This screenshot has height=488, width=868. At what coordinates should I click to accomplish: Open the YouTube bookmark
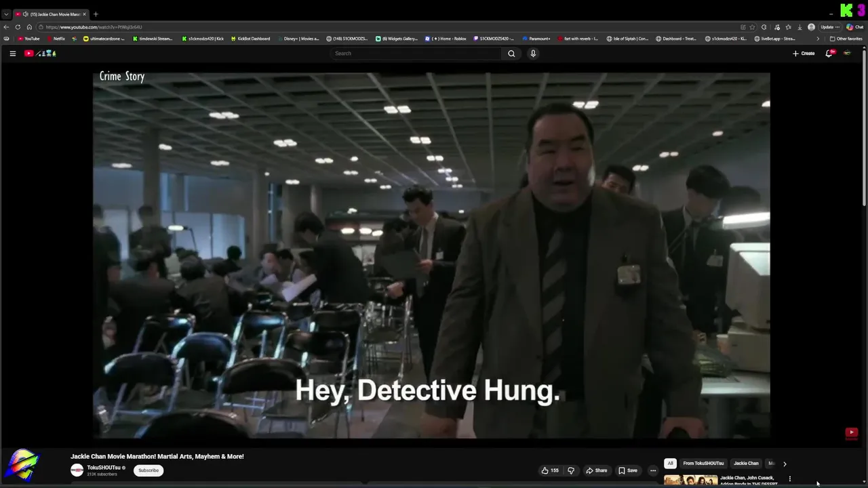[x=28, y=39]
